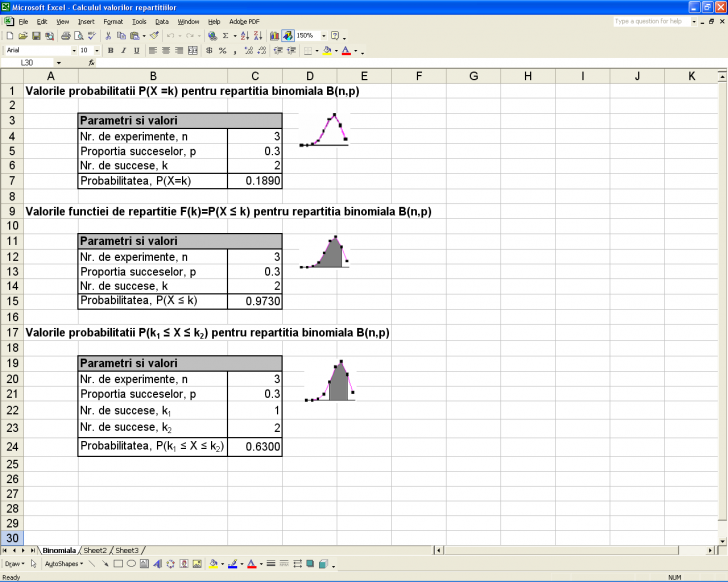This screenshot has height=582, width=728.
Task: Copy the selection
Action: (x=122, y=36)
